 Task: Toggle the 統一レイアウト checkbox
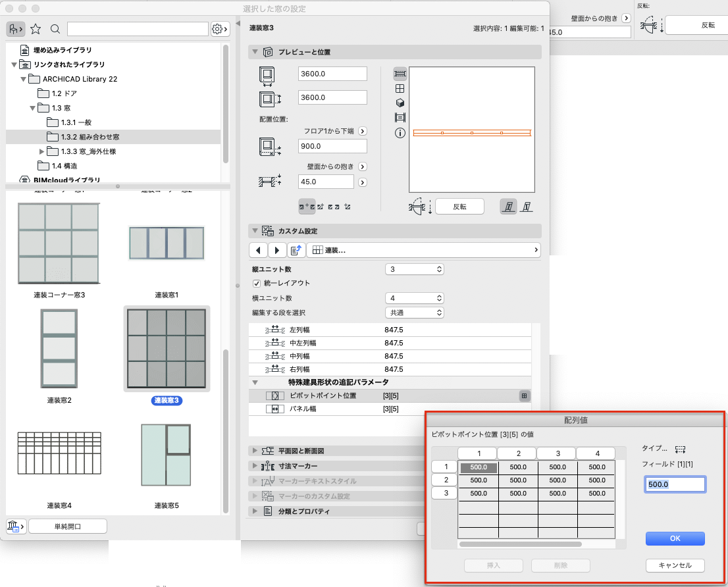point(256,283)
